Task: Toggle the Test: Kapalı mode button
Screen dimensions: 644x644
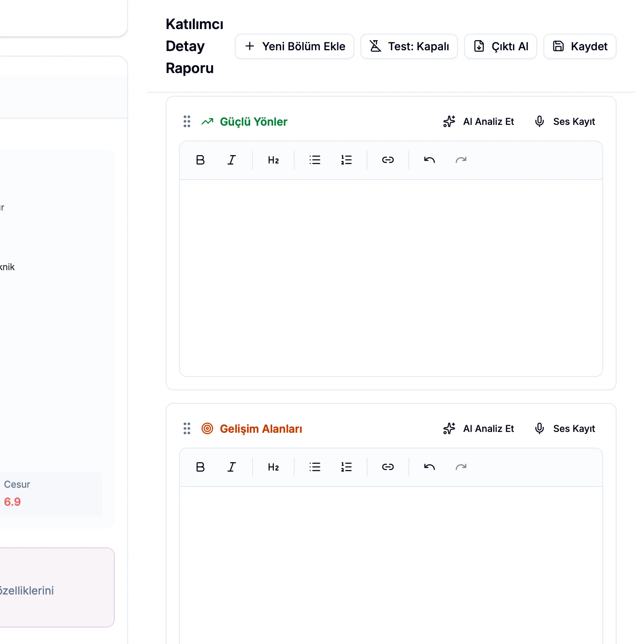Action: pos(409,46)
